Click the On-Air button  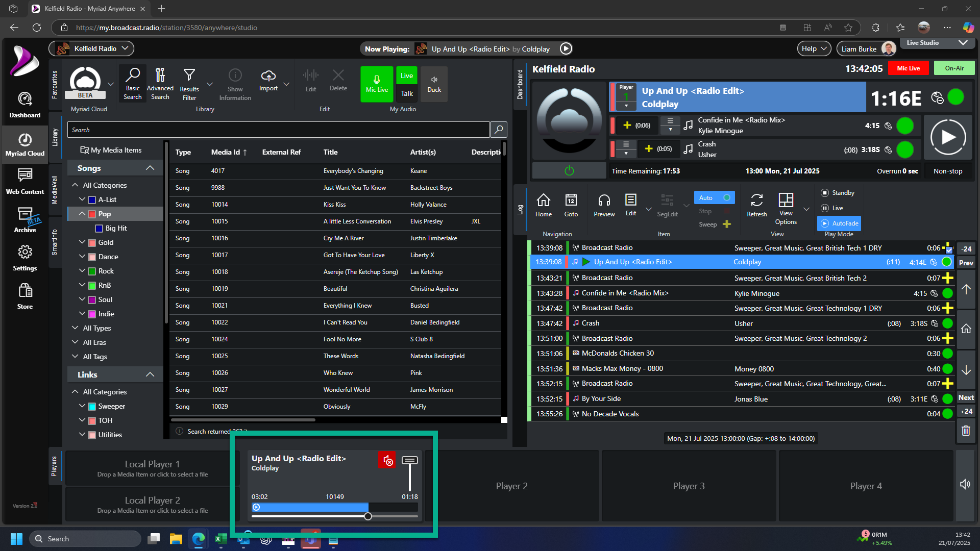954,68
